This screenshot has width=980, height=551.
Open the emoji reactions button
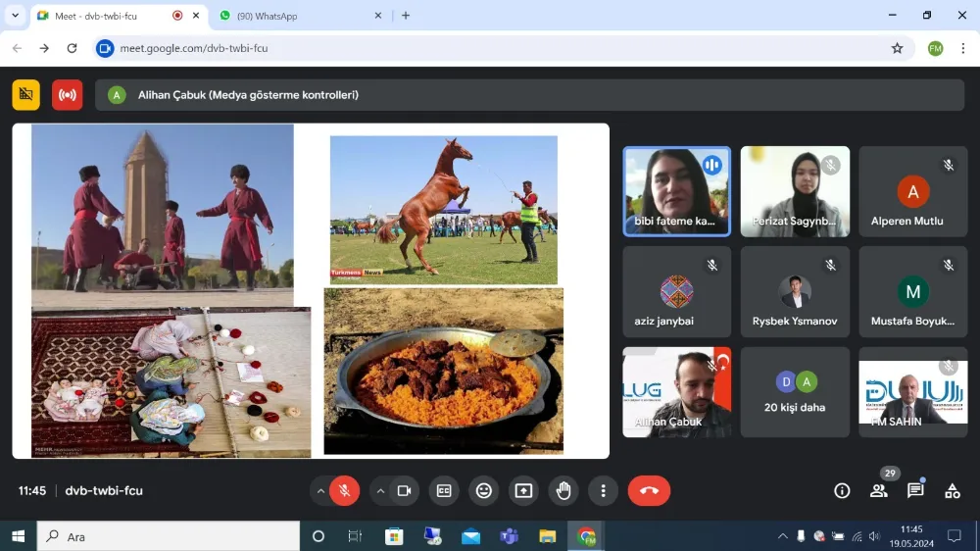click(x=483, y=491)
